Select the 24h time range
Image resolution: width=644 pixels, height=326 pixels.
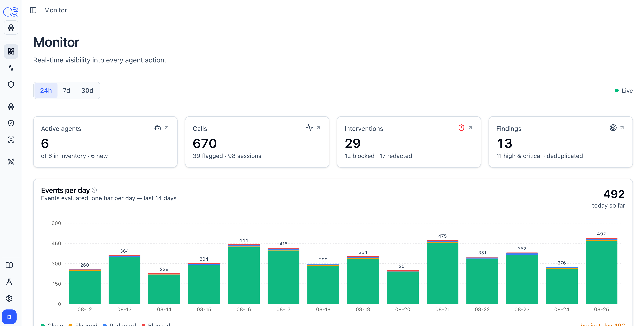click(x=46, y=90)
